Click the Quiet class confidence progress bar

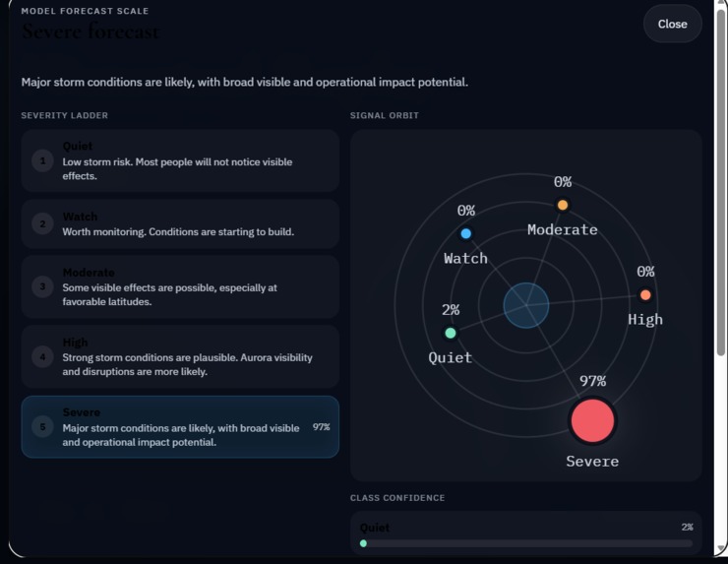(x=526, y=543)
